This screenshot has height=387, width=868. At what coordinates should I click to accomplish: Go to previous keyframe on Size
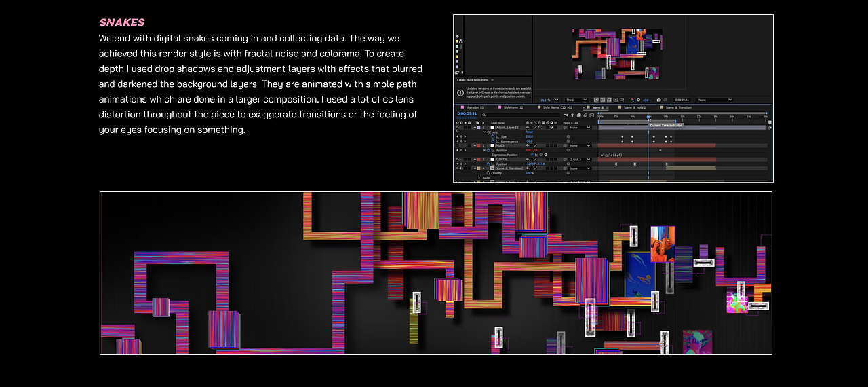coord(457,136)
